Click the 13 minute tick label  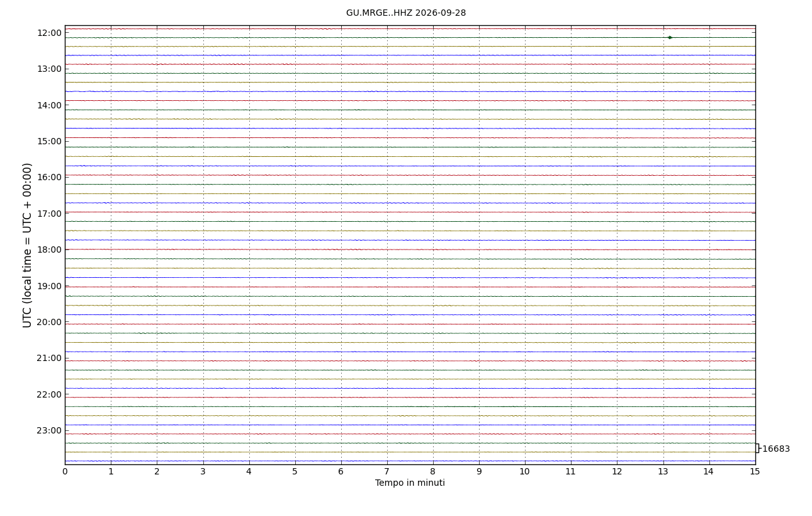(663, 471)
